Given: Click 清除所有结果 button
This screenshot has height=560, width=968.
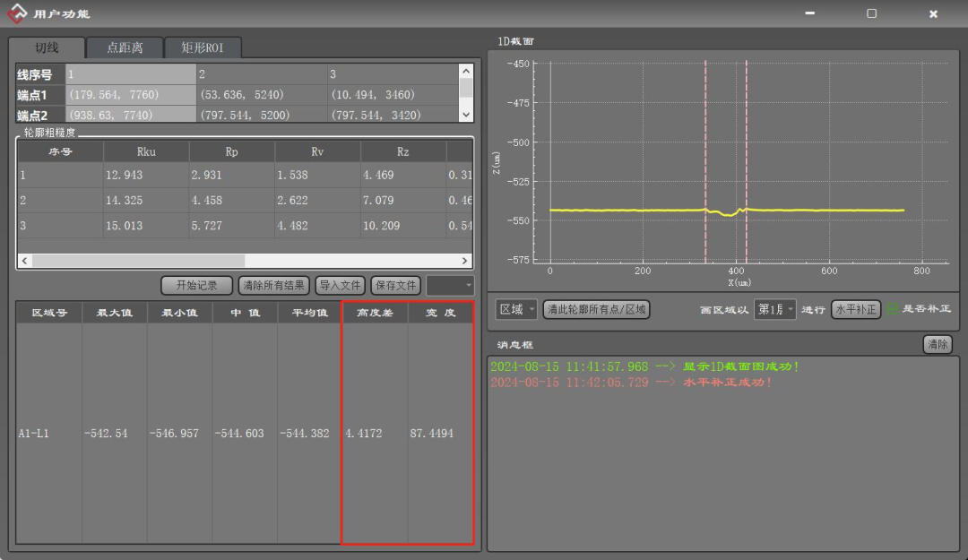Looking at the screenshot, I should (273, 285).
